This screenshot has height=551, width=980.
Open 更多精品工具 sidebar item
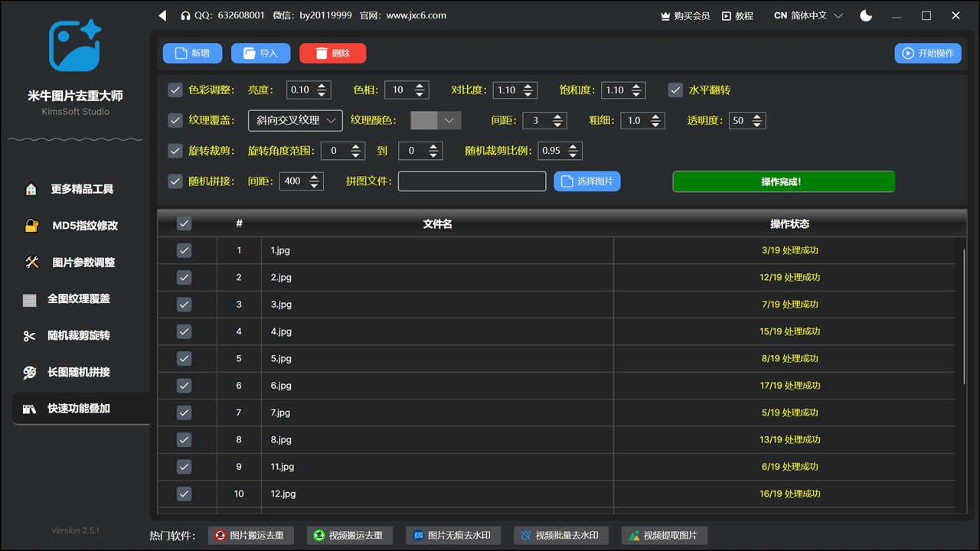82,189
